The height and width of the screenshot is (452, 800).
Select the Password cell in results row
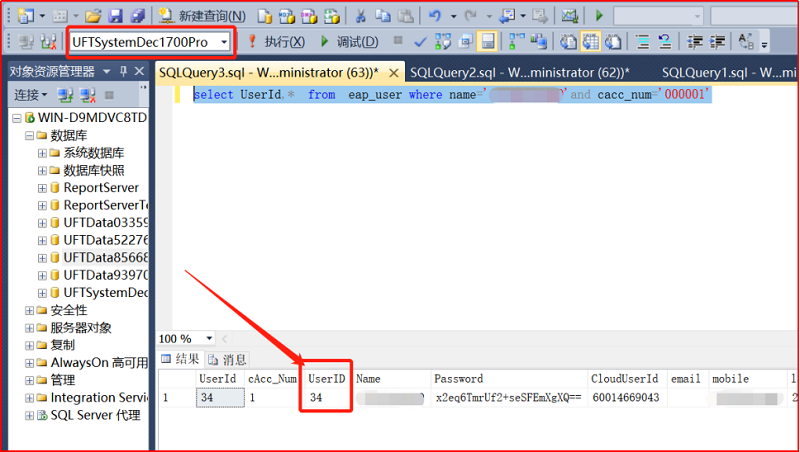(x=495, y=398)
